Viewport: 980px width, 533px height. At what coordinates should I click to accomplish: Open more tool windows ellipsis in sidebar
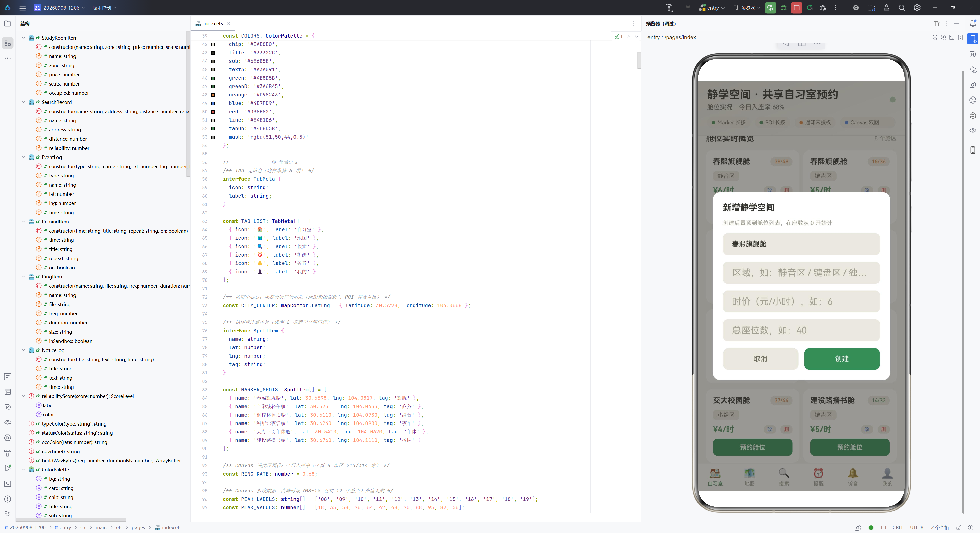coord(8,58)
